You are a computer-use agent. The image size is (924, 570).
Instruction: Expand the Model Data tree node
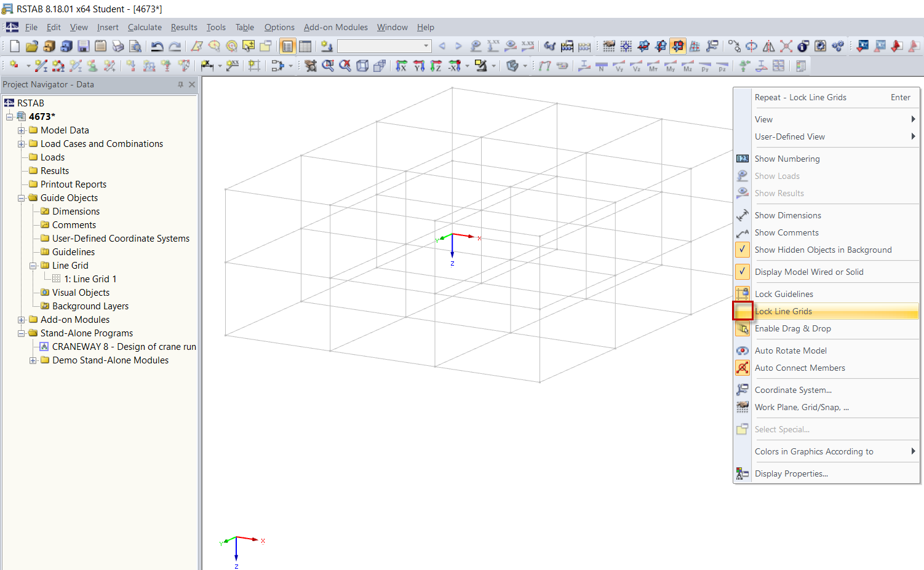coord(22,130)
